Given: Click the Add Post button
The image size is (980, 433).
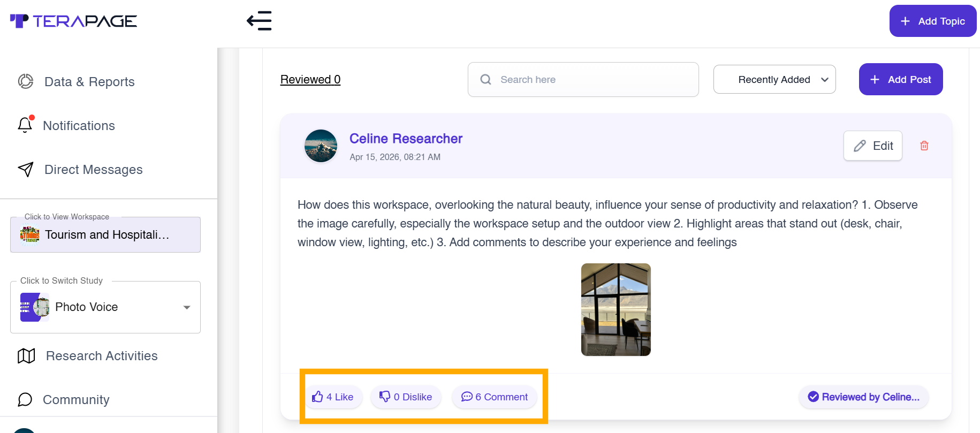Looking at the screenshot, I should pyautogui.click(x=900, y=80).
